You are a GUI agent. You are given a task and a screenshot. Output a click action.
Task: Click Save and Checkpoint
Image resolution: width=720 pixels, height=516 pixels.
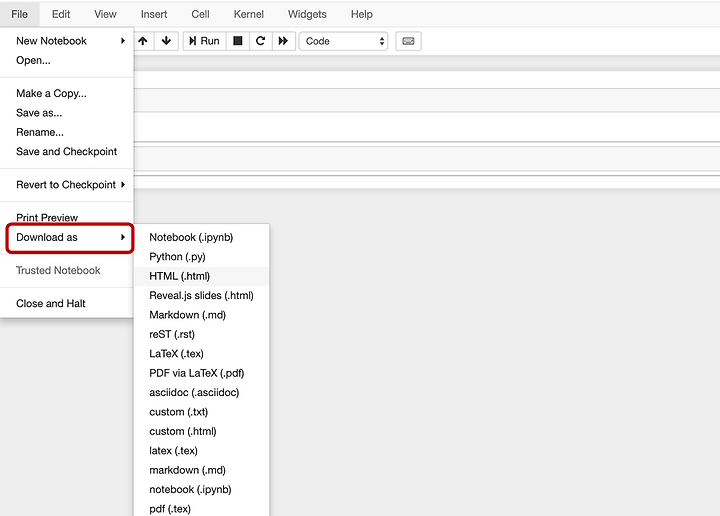pos(67,151)
